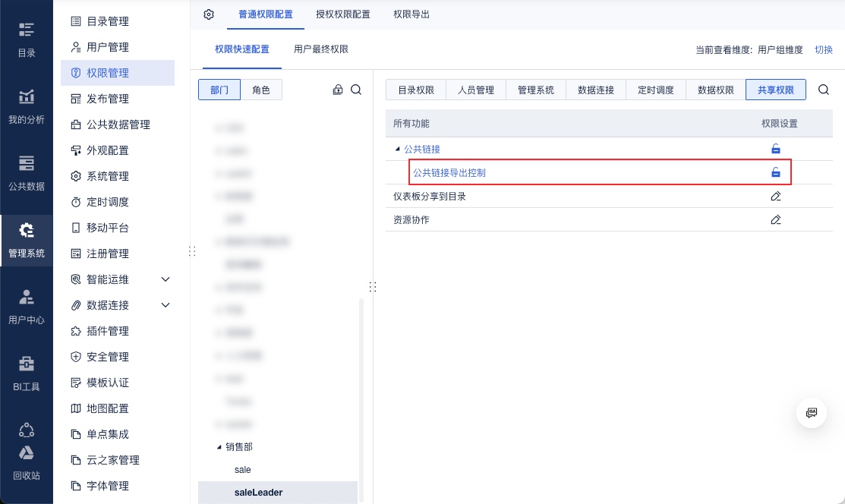Image resolution: width=845 pixels, height=504 pixels.
Task: Collapse the 销售部 department node
Action: (219, 447)
